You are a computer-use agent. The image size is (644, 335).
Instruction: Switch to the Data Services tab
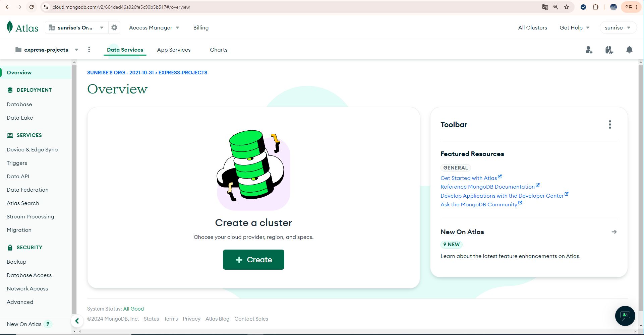[125, 50]
